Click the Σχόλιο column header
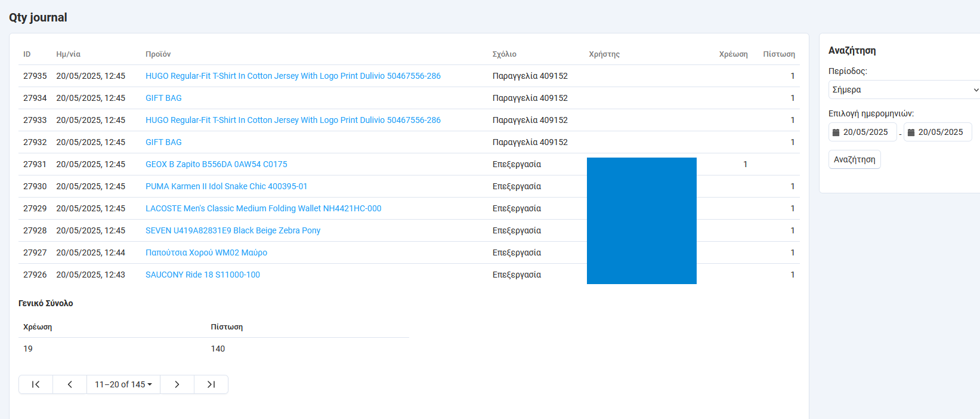The width and height of the screenshot is (980, 419). tap(505, 54)
